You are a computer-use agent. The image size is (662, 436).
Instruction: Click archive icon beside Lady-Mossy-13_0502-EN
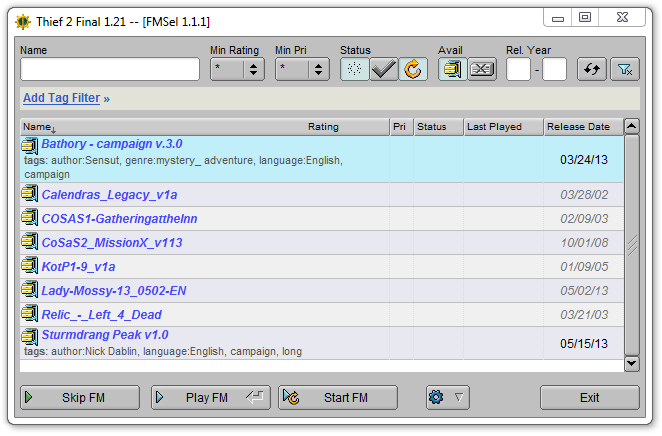pyautogui.click(x=30, y=289)
